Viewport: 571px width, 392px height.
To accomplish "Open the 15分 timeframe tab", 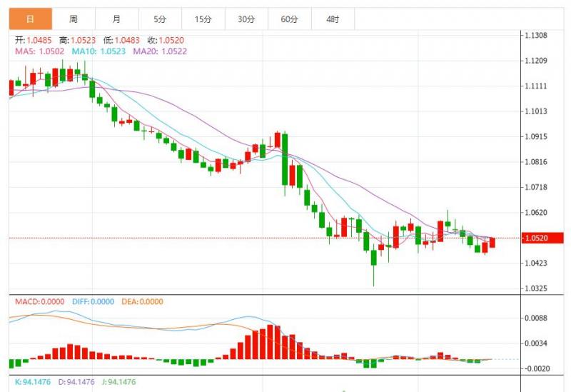I will tap(203, 19).
